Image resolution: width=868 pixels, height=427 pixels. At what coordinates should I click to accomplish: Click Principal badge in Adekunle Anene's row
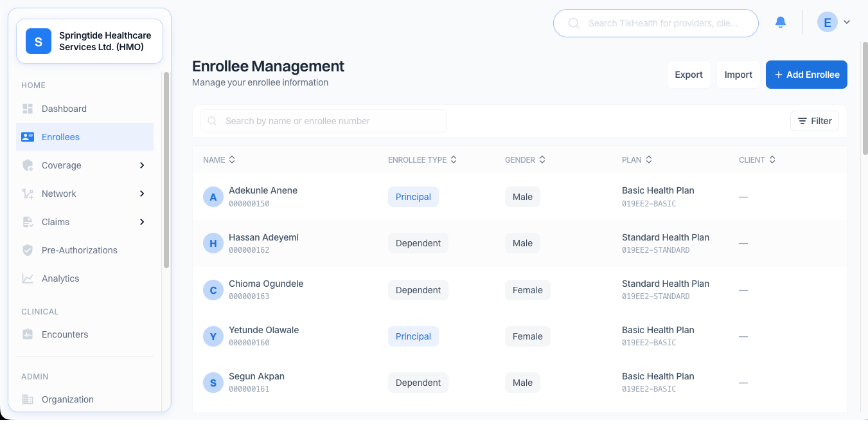tap(413, 197)
